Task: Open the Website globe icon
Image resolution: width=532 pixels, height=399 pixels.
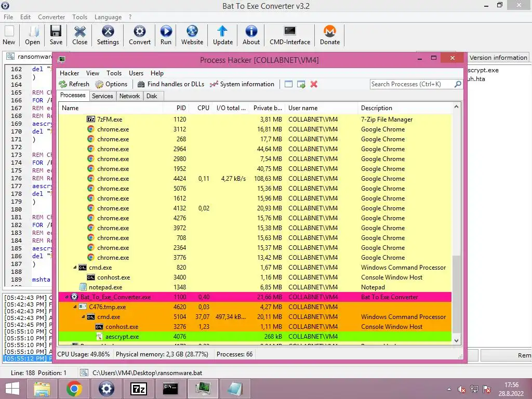Action: 192,35
